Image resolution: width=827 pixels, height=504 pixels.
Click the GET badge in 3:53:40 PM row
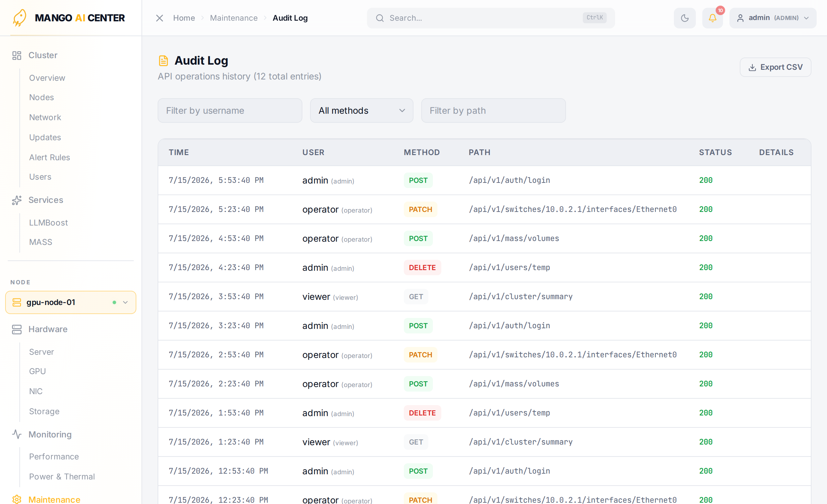tap(415, 297)
